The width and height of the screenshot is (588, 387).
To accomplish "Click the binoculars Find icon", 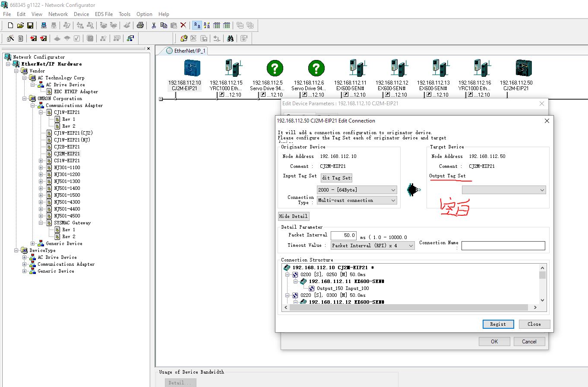I will [231, 38].
